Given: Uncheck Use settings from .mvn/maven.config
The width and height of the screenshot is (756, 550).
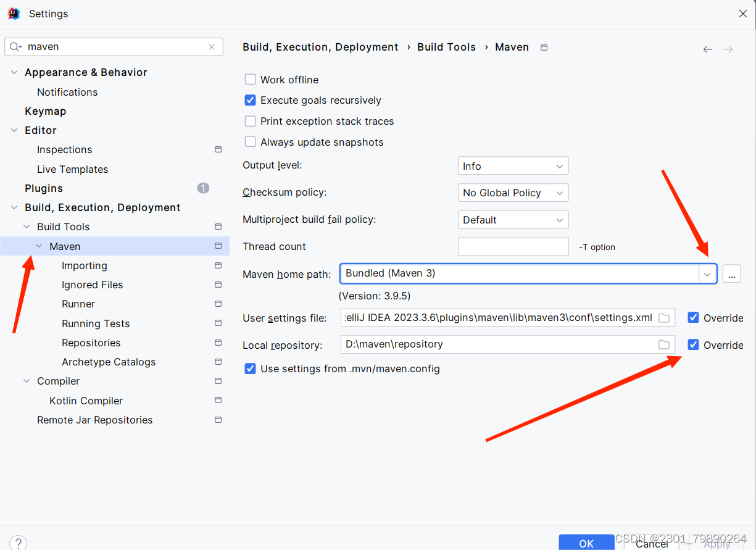Looking at the screenshot, I should click(250, 369).
